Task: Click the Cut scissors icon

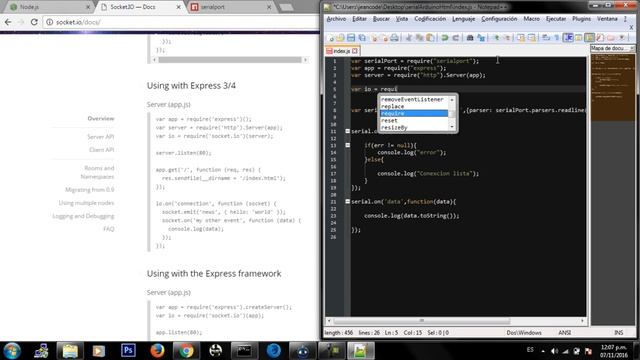Action: [408, 38]
